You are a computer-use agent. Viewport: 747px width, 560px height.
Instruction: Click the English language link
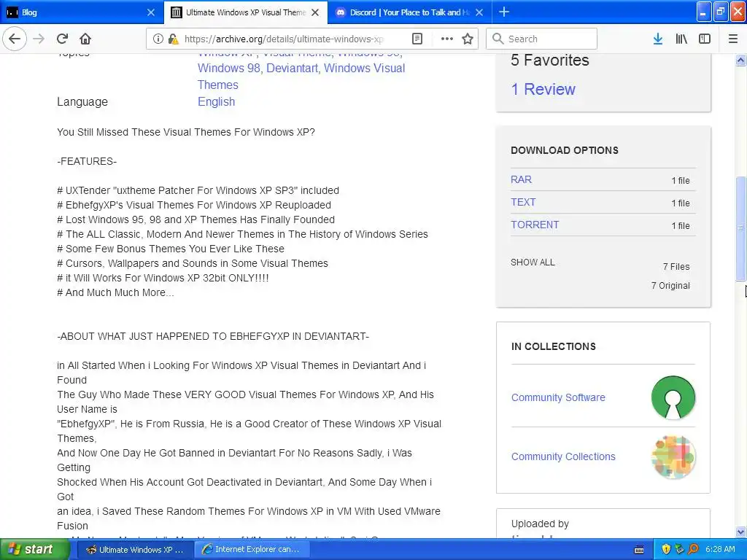[216, 101]
